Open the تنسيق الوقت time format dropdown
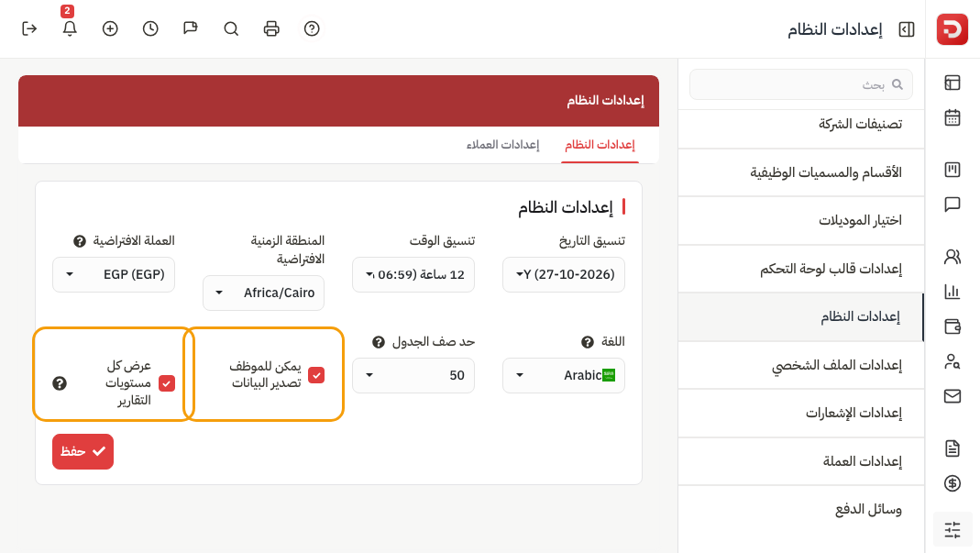980x553 pixels. [x=413, y=274]
